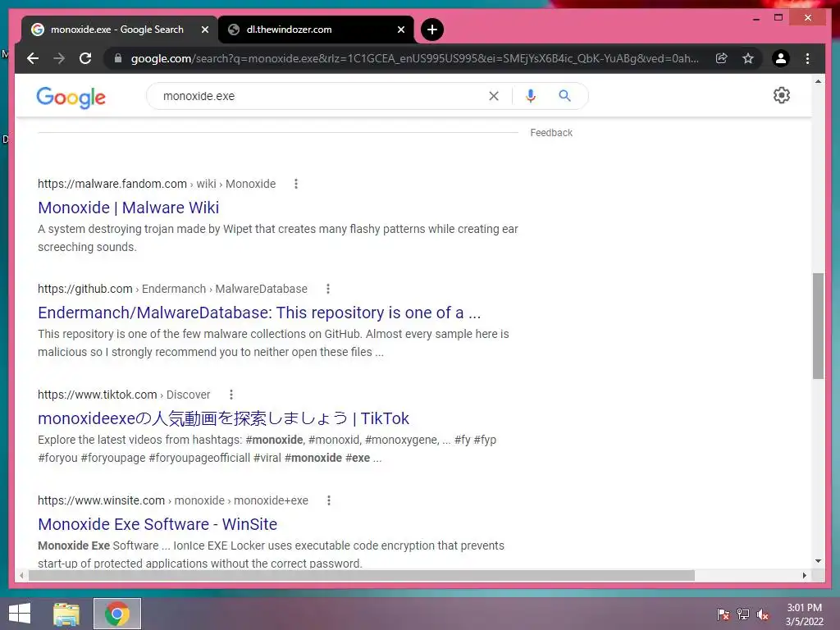The image size is (840, 630).
Task: Click the scroll up arrow
Action: point(818,81)
